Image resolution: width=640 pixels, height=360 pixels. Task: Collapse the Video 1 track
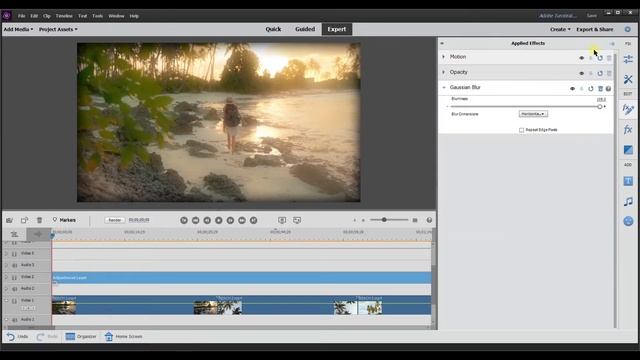tap(6, 300)
